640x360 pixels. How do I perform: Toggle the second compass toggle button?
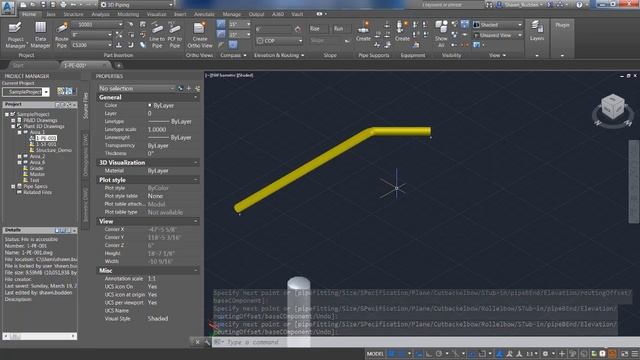(221, 35)
